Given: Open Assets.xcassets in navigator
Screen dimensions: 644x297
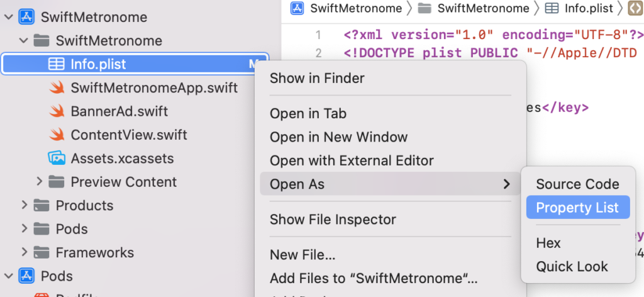Looking at the screenshot, I should (x=123, y=158).
